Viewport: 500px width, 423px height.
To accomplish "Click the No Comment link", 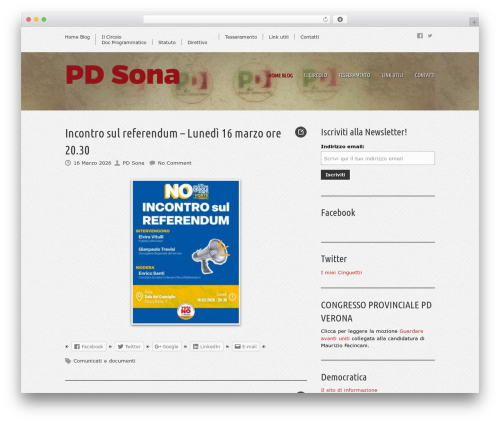I will [x=174, y=163].
